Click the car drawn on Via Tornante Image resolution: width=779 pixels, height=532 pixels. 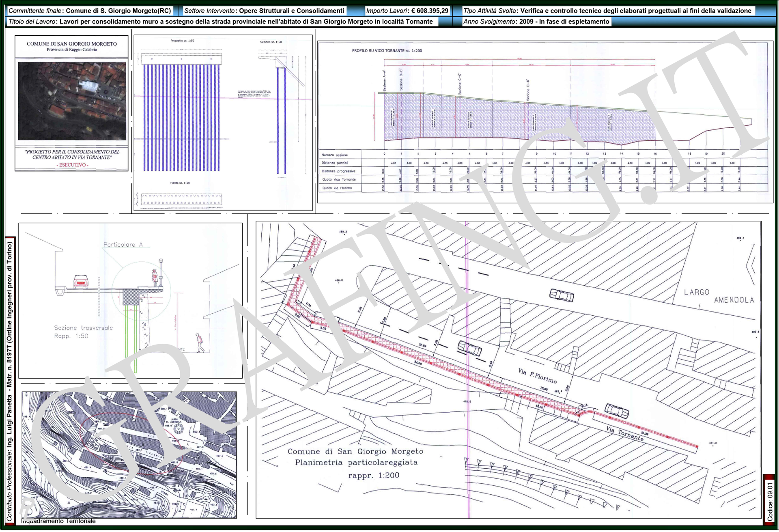tap(617, 411)
